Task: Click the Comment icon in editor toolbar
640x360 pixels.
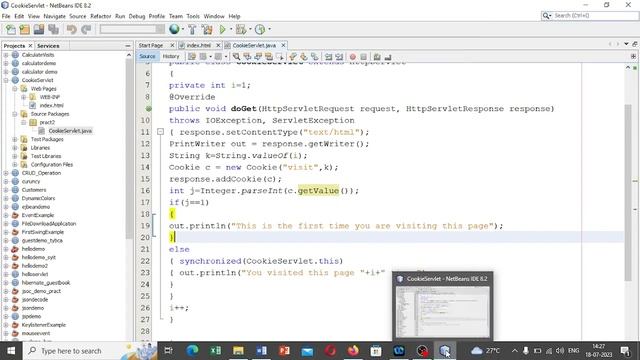Action: click(x=377, y=57)
